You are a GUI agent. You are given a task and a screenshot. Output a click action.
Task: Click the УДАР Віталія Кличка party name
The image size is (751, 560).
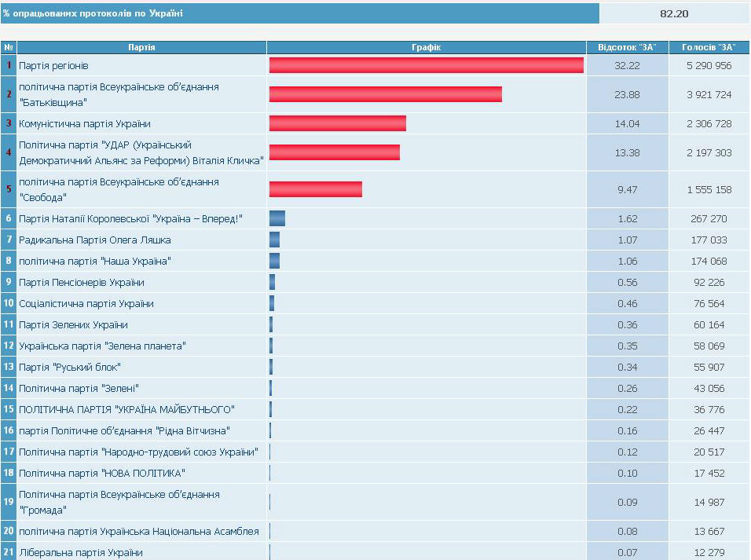pos(141,152)
